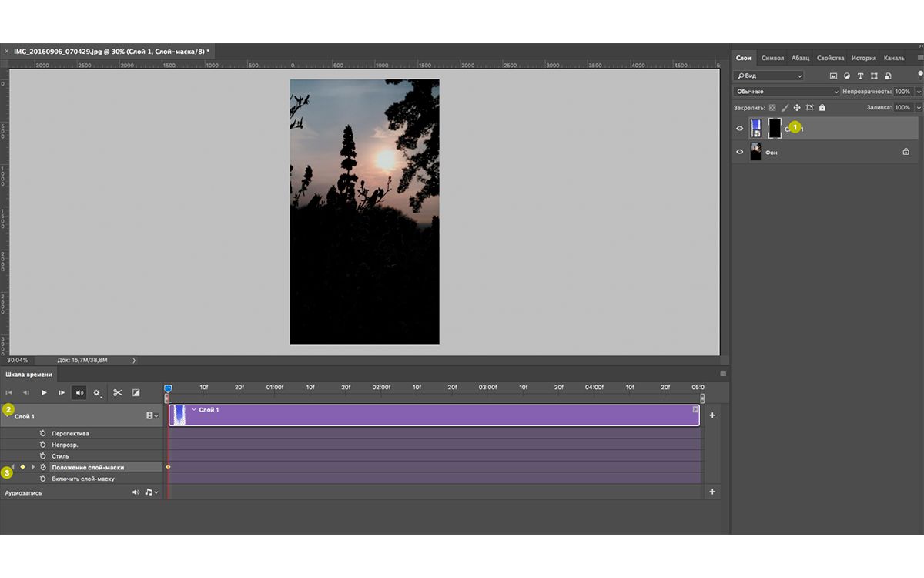Click the blue playhead marker
Screen dimensions: 924x578
click(x=168, y=388)
